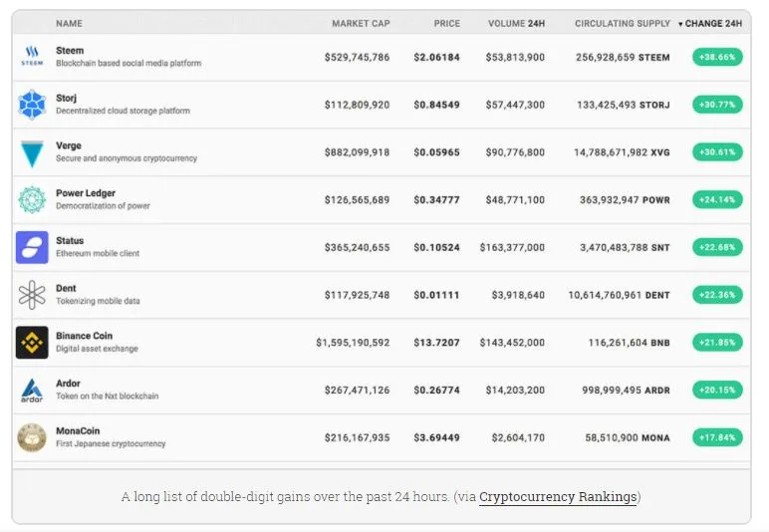Click Binance Coin's +21.85% badge
This screenshot has height=532, width=769.
click(717, 343)
